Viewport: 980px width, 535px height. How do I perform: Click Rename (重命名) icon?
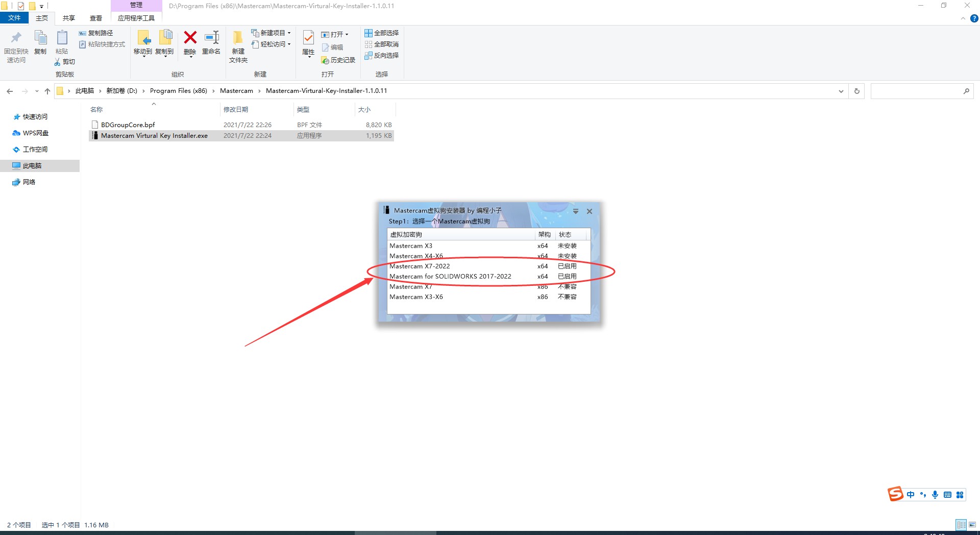tap(211, 37)
